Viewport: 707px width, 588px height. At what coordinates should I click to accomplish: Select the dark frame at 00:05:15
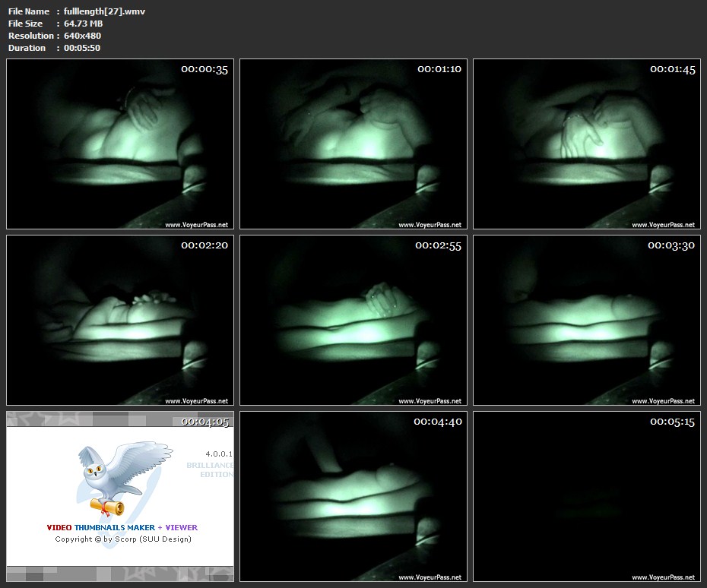click(x=587, y=496)
